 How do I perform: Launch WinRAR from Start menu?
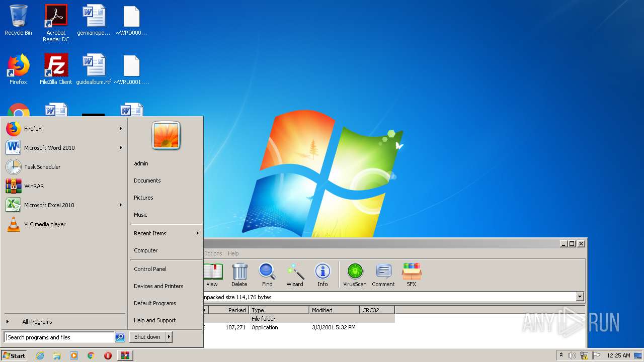(x=64, y=186)
